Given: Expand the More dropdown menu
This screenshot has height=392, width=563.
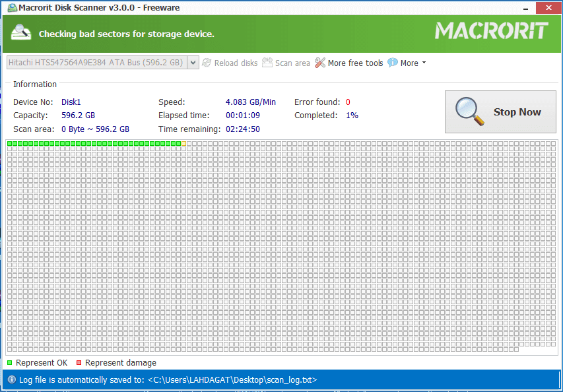Looking at the screenshot, I should tap(413, 63).
